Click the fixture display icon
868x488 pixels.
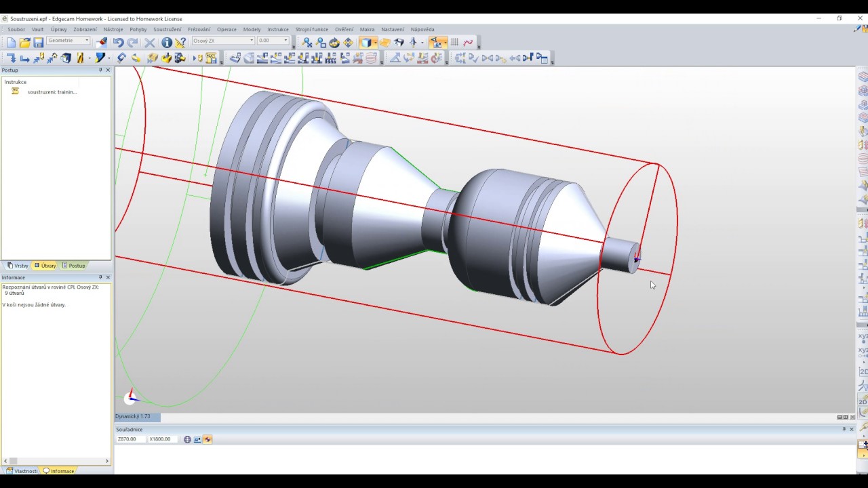(399, 42)
